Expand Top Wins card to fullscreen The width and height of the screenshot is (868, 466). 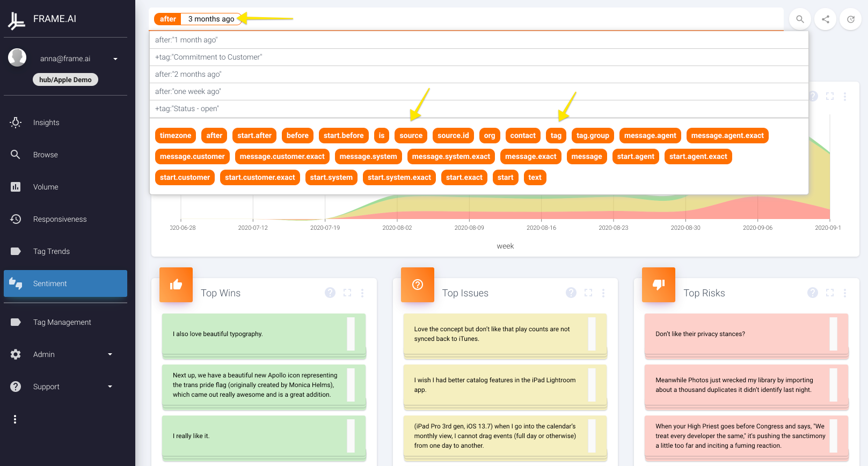pos(347,293)
